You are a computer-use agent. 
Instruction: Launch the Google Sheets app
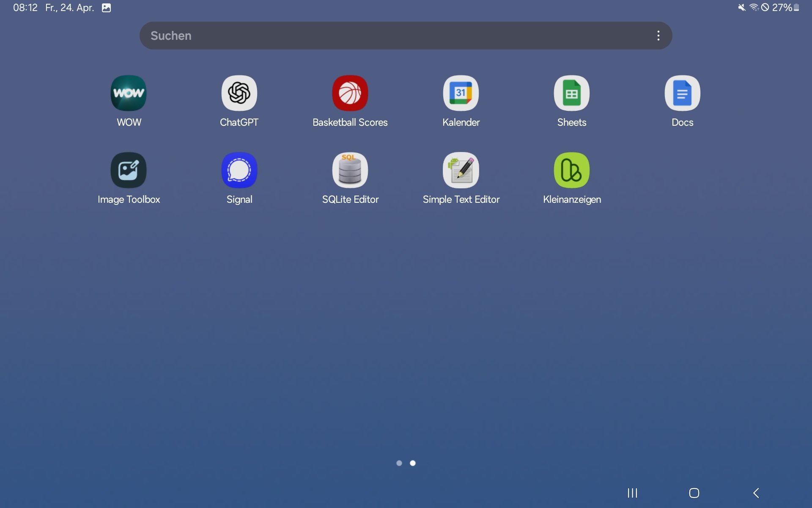571,93
